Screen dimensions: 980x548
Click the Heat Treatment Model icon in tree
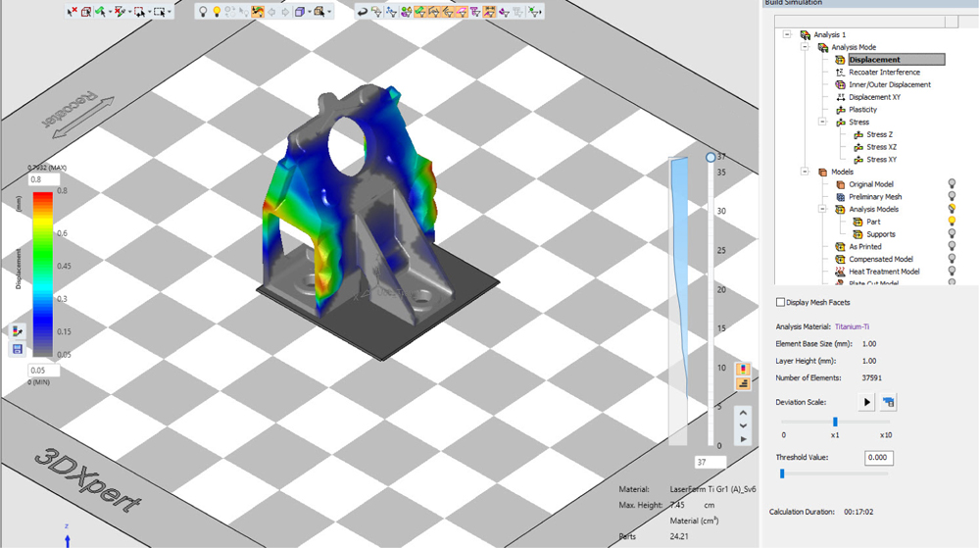pos(841,272)
